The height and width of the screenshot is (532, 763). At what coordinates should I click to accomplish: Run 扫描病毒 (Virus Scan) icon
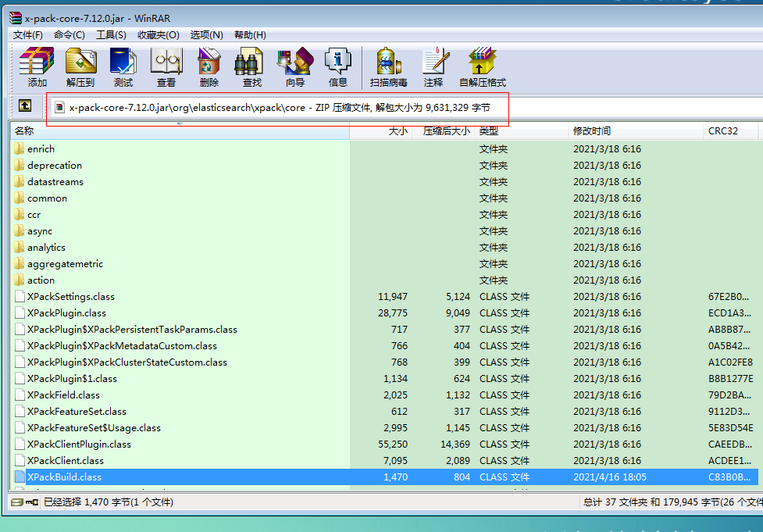pos(388,66)
